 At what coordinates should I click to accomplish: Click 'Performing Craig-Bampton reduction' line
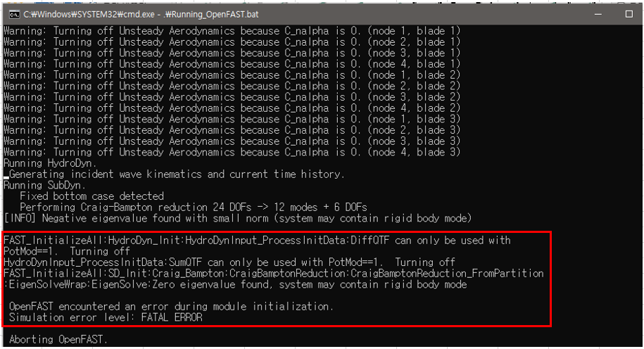tap(194, 208)
